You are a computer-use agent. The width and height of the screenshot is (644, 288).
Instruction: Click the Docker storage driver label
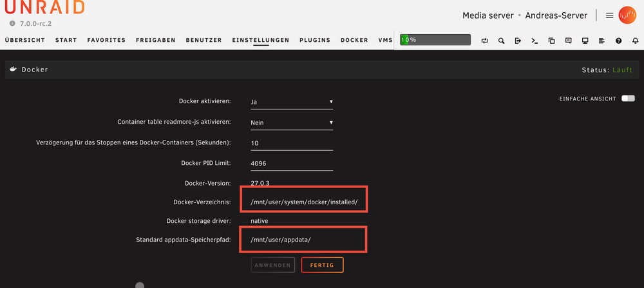199,221
